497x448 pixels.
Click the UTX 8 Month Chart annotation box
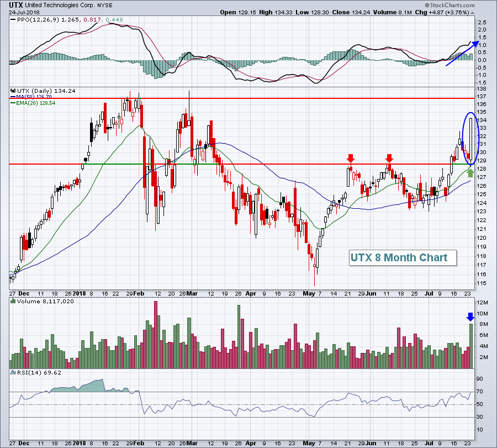403,257
